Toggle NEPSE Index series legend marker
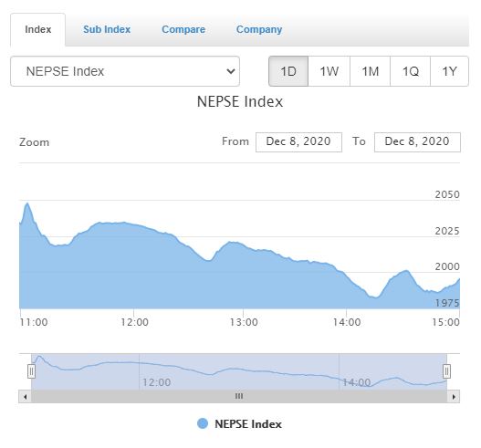Screen dimensions: 481x448 tap(203, 423)
